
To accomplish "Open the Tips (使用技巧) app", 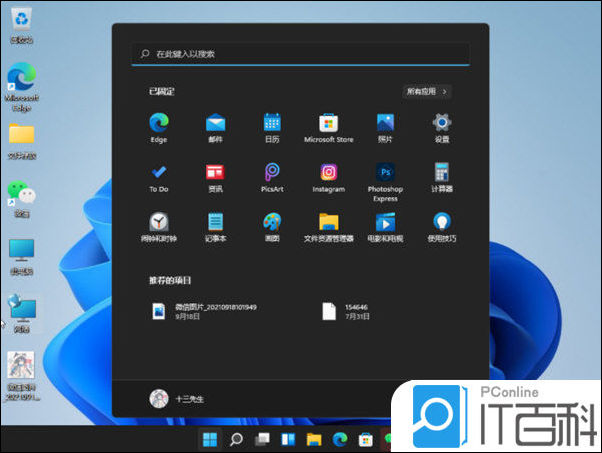I will [x=442, y=227].
